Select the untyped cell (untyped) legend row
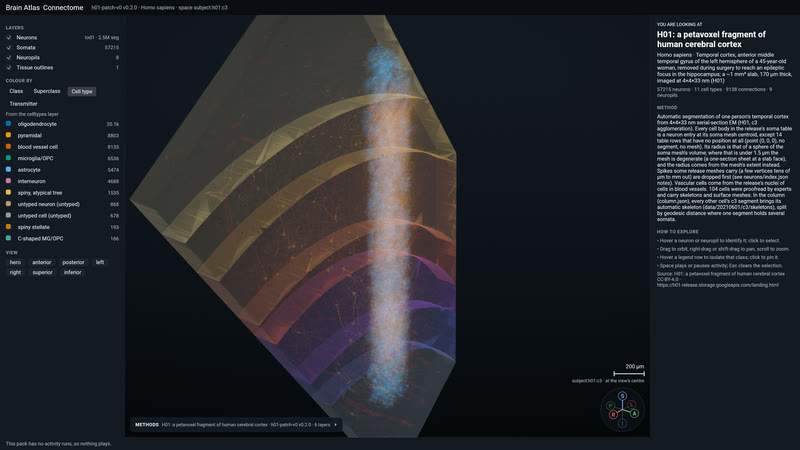800x450 pixels. [x=62, y=216]
